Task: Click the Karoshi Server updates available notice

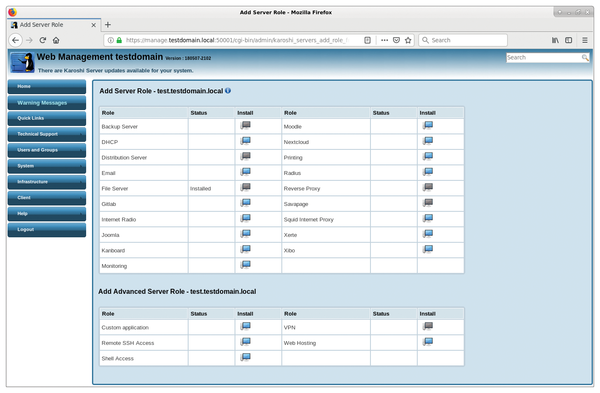Action: [x=116, y=70]
